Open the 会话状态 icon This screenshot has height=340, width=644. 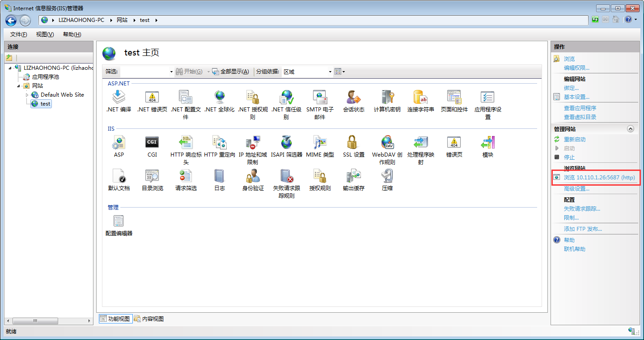353,97
